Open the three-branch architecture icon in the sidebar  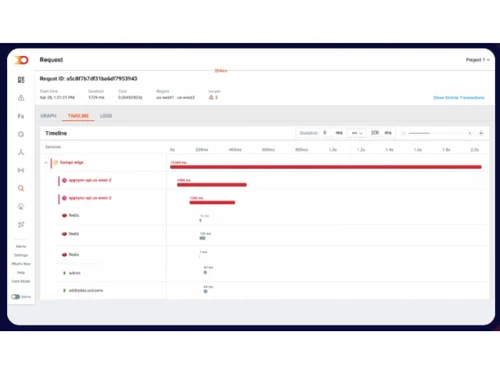coord(21,152)
